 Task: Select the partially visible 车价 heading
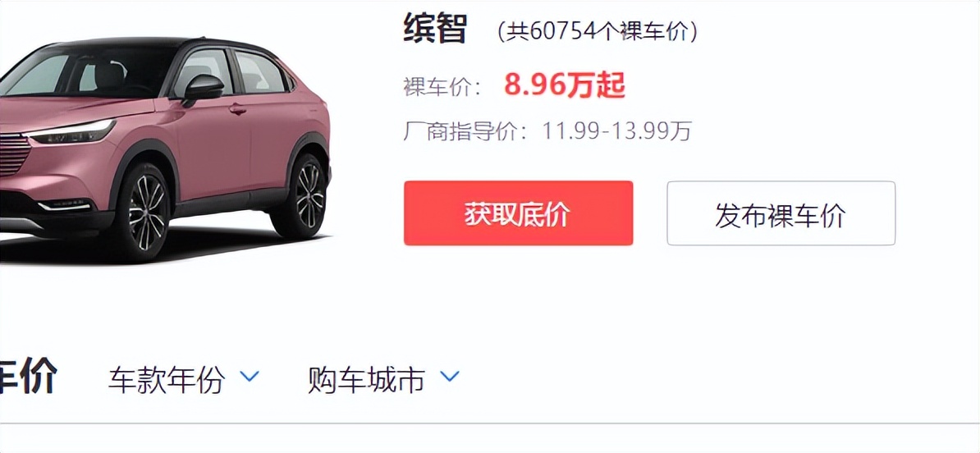28,375
